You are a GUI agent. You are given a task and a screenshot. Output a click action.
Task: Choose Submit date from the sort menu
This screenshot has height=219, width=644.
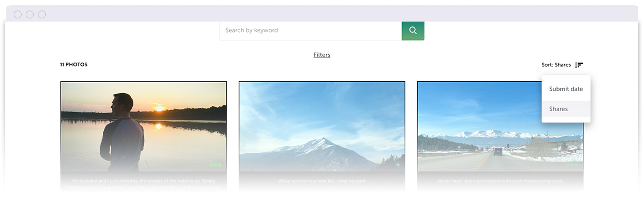565,89
